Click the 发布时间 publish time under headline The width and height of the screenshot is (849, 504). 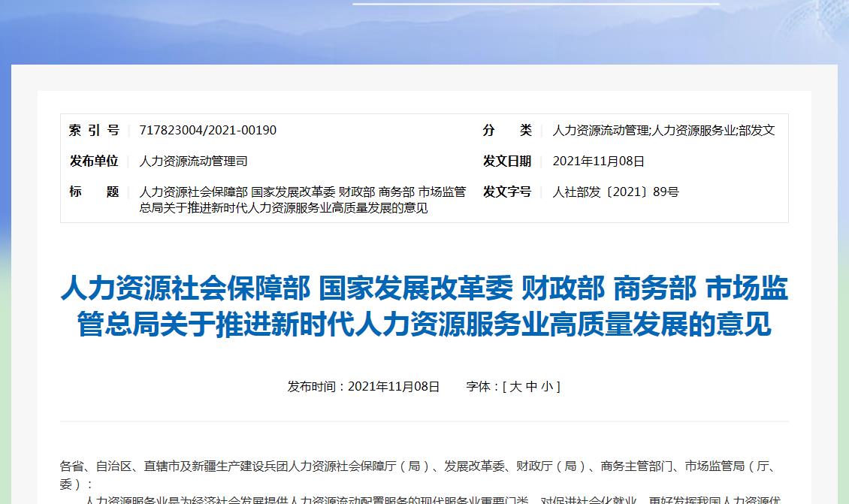pos(363,386)
